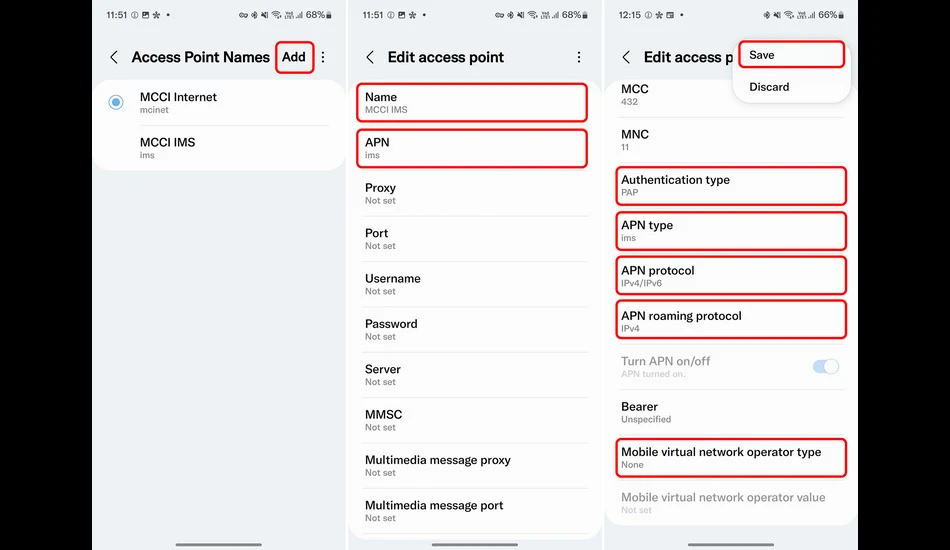950x550 pixels.
Task: Select Discard from the popup menu
Action: click(791, 87)
